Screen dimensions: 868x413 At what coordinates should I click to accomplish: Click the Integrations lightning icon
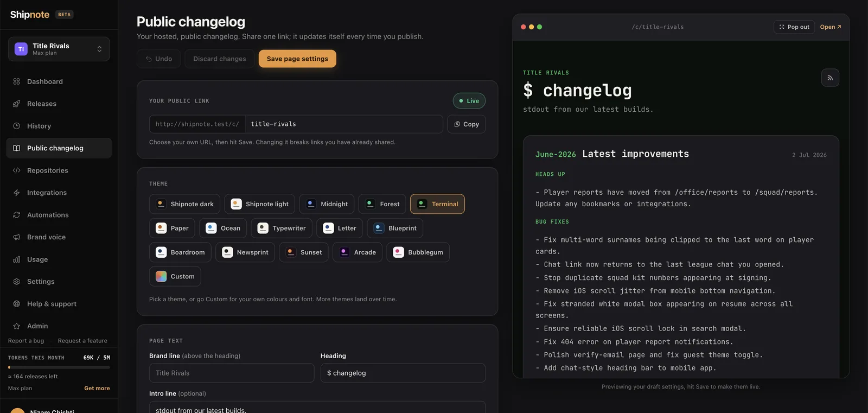coord(16,193)
